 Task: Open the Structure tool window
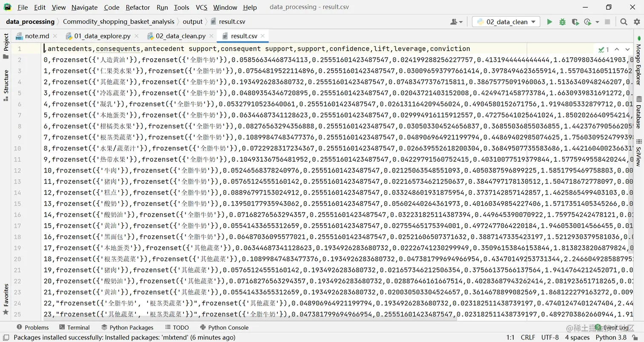coord(6,85)
